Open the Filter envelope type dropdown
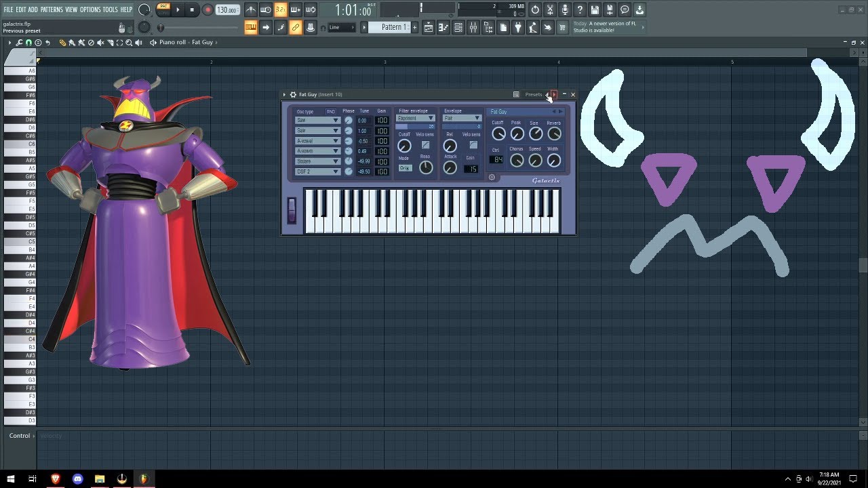 (416, 118)
